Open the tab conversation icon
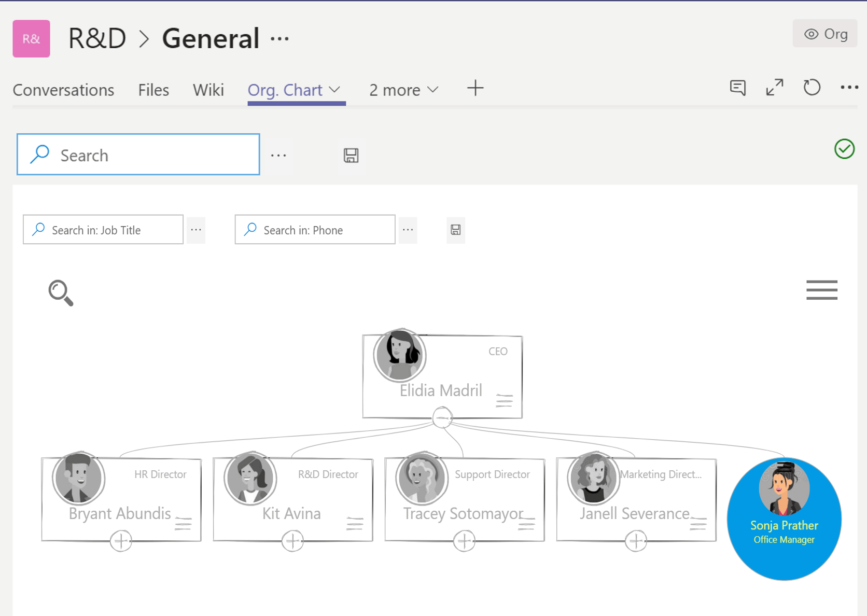867x616 pixels. (737, 88)
